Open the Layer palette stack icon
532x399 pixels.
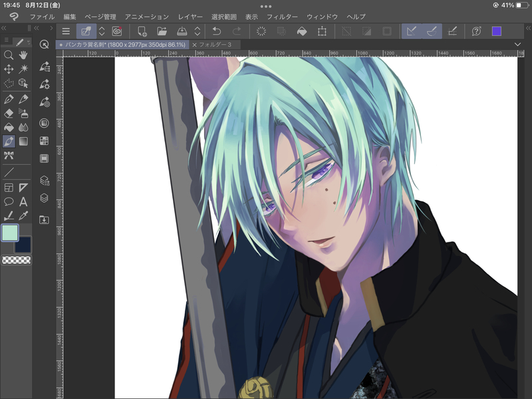click(44, 198)
